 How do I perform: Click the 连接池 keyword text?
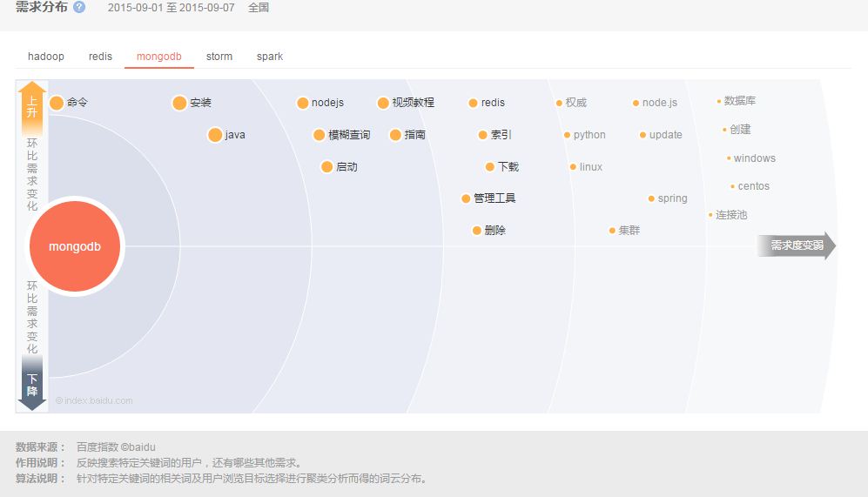(x=731, y=215)
